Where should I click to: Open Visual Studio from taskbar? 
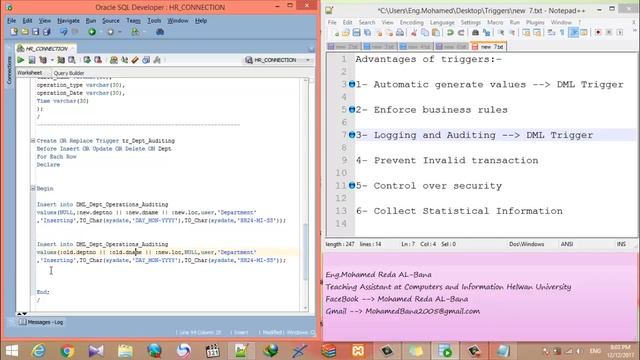[x=96, y=351]
